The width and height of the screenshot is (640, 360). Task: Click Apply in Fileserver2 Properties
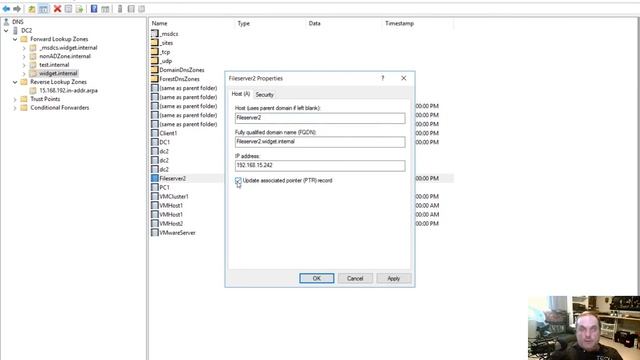393,278
